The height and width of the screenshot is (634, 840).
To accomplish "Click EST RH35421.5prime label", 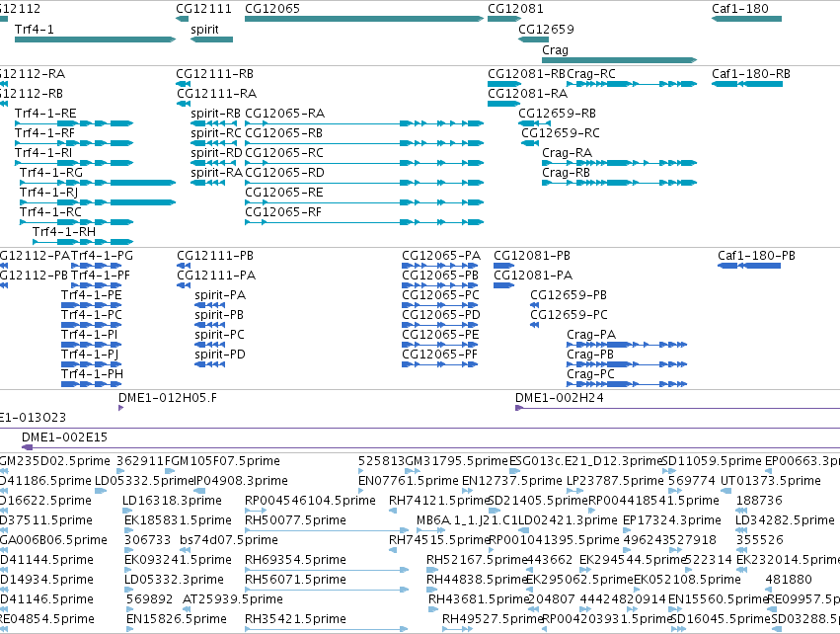I will click(x=295, y=619).
